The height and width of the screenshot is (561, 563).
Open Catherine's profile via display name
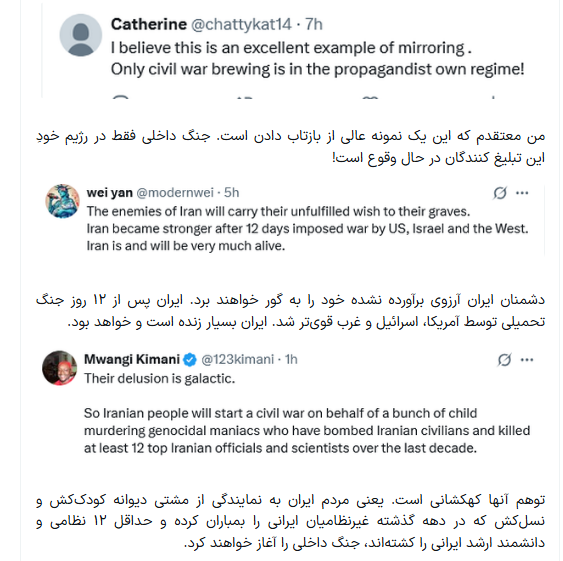pos(149,24)
